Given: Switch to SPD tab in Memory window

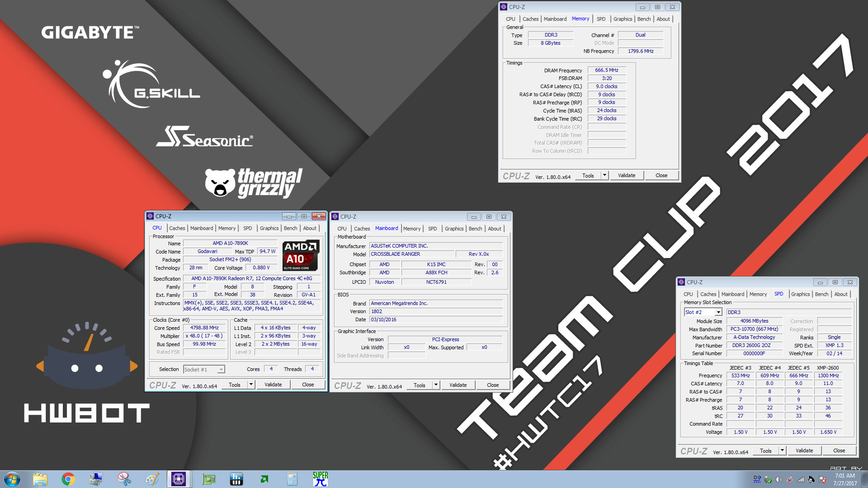Looking at the screenshot, I should coord(601,19).
